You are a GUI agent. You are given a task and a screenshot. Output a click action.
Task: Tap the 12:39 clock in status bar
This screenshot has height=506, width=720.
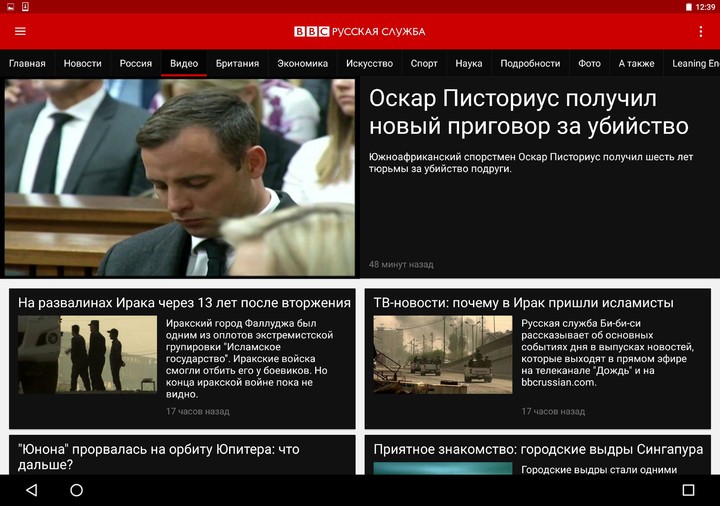tap(705, 7)
